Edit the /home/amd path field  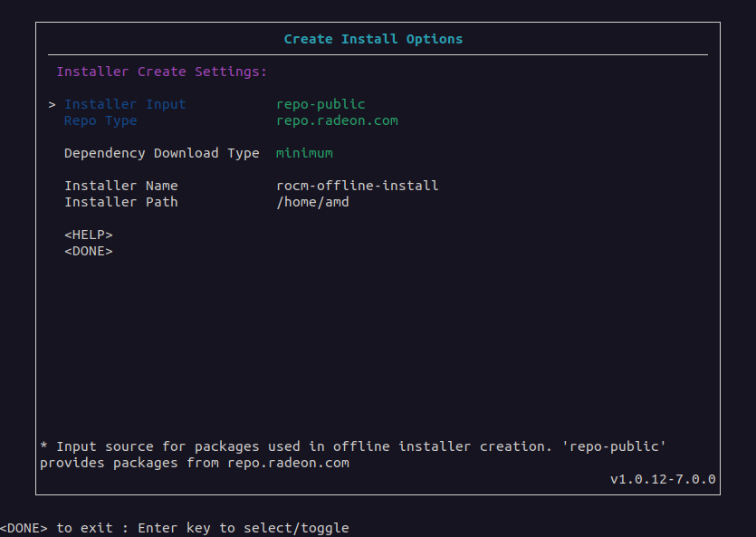(312, 203)
